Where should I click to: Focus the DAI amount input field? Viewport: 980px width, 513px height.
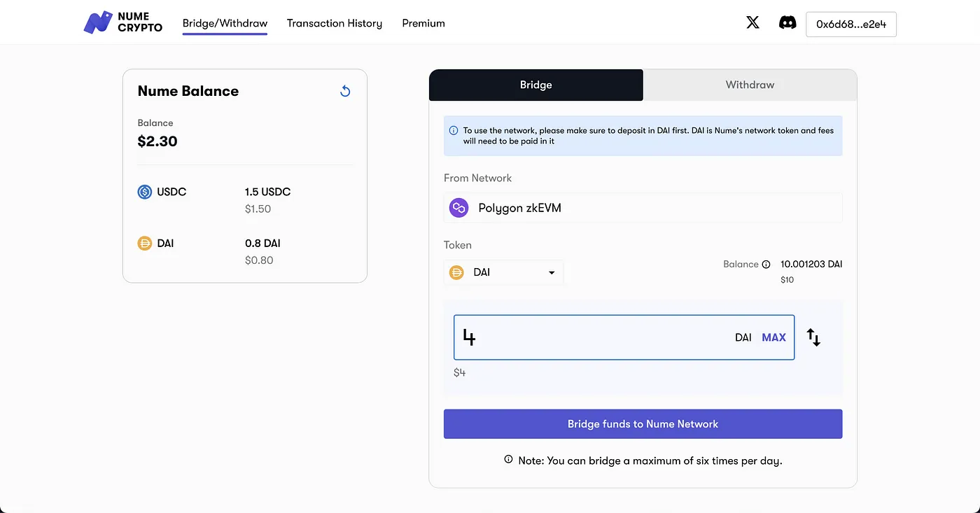click(624, 337)
